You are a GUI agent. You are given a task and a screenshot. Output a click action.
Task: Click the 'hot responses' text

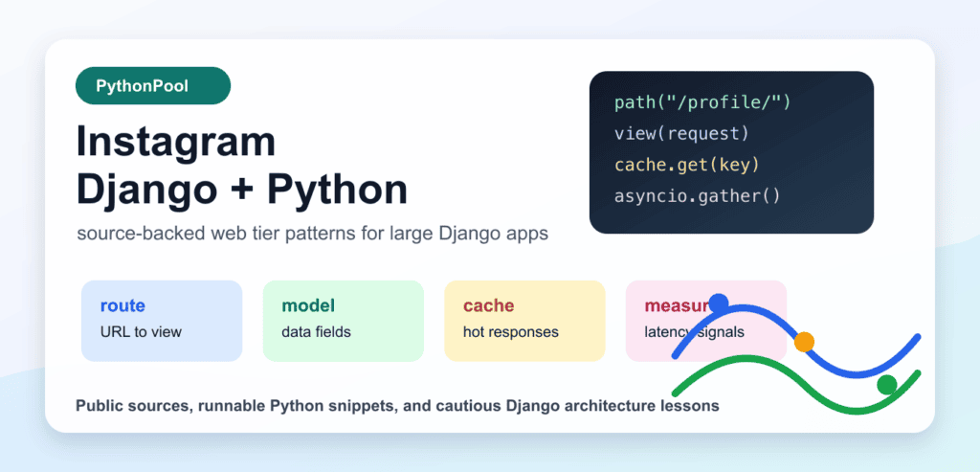click(511, 332)
